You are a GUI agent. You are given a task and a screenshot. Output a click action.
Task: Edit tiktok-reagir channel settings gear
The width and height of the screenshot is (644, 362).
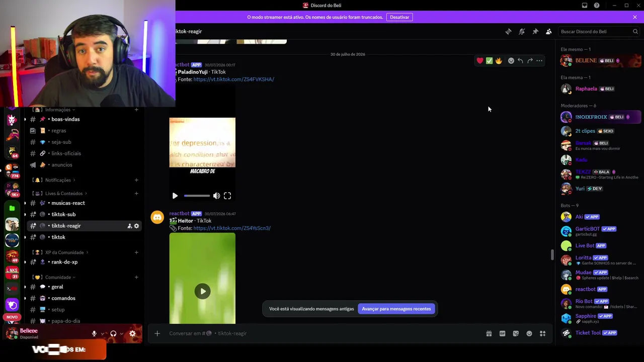coord(136,226)
